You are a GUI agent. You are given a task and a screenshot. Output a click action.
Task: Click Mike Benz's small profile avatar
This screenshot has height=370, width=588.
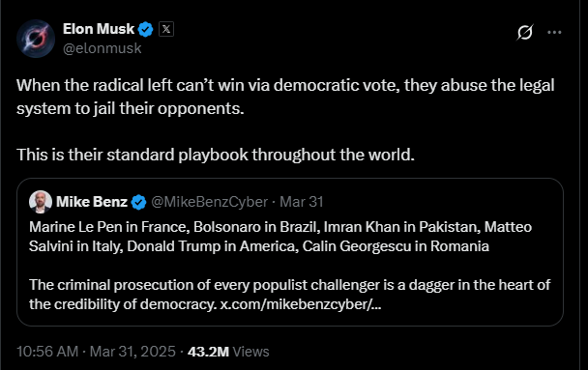[41, 202]
